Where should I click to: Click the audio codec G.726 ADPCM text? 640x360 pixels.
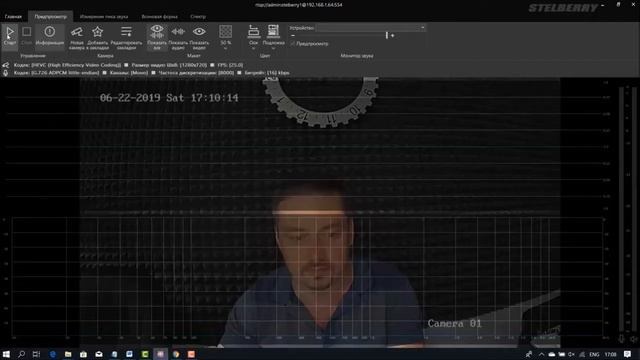pyautogui.click(x=56, y=73)
